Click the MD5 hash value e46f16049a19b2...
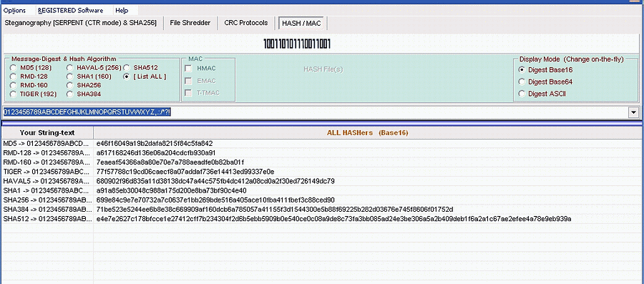The image size is (644, 284). (155, 144)
